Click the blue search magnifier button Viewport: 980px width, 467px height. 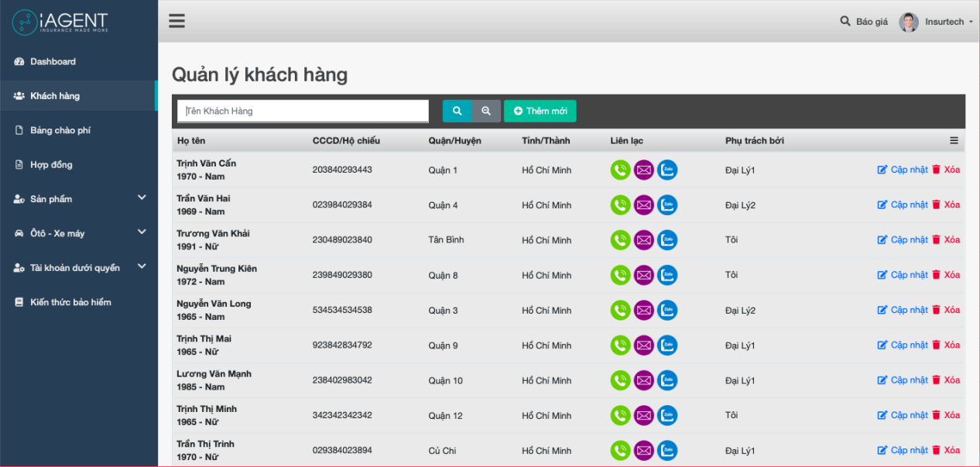point(457,111)
